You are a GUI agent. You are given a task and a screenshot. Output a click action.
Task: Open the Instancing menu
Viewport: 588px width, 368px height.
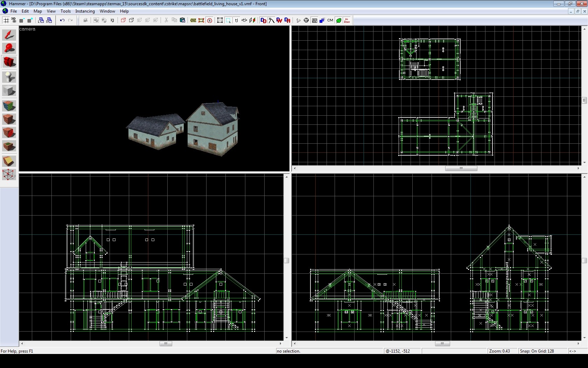click(85, 11)
